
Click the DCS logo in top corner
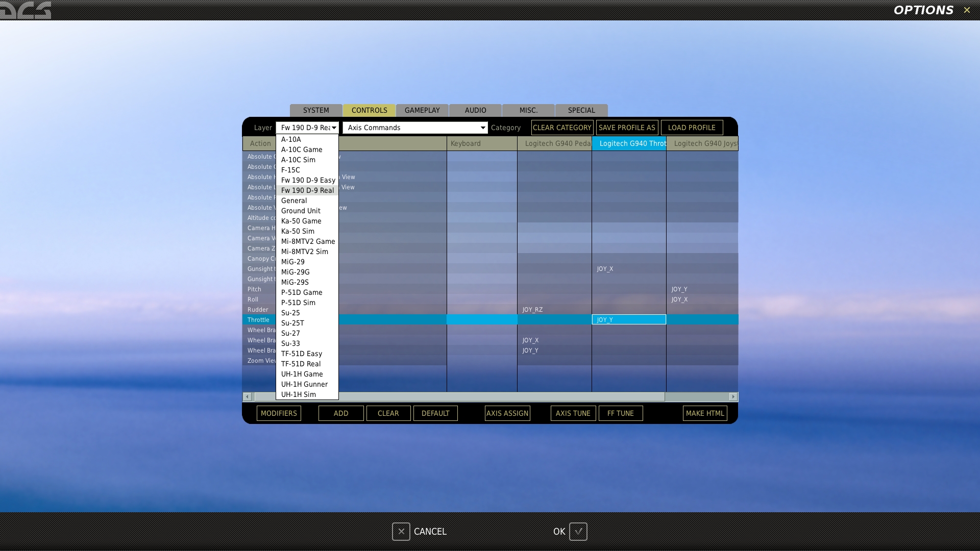[26, 10]
